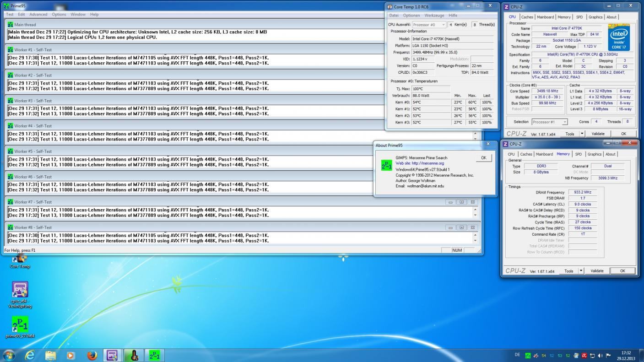Open Prime95 Test menu
This screenshot has width=644, height=362.
coord(10,15)
